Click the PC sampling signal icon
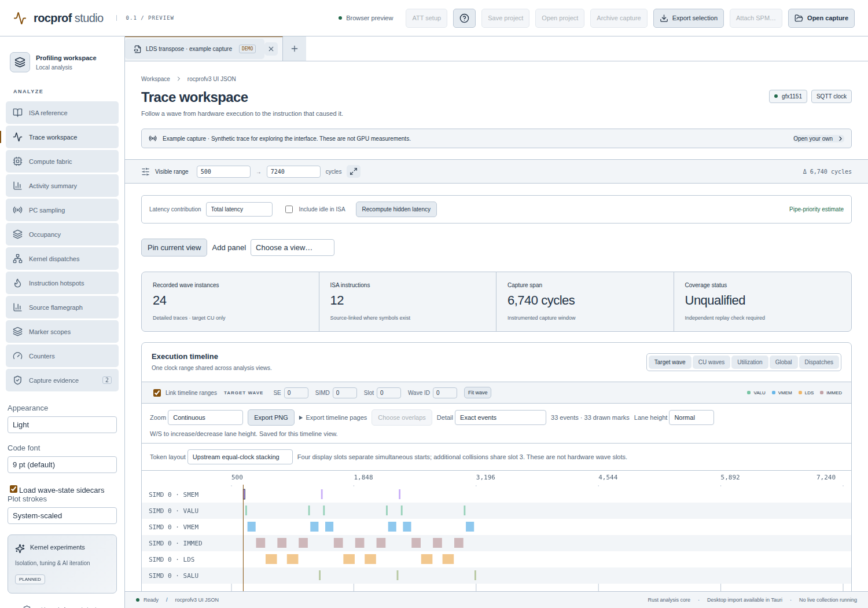Image resolution: width=868 pixels, height=608 pixels. pyautogui.click(x=18, y=210)
